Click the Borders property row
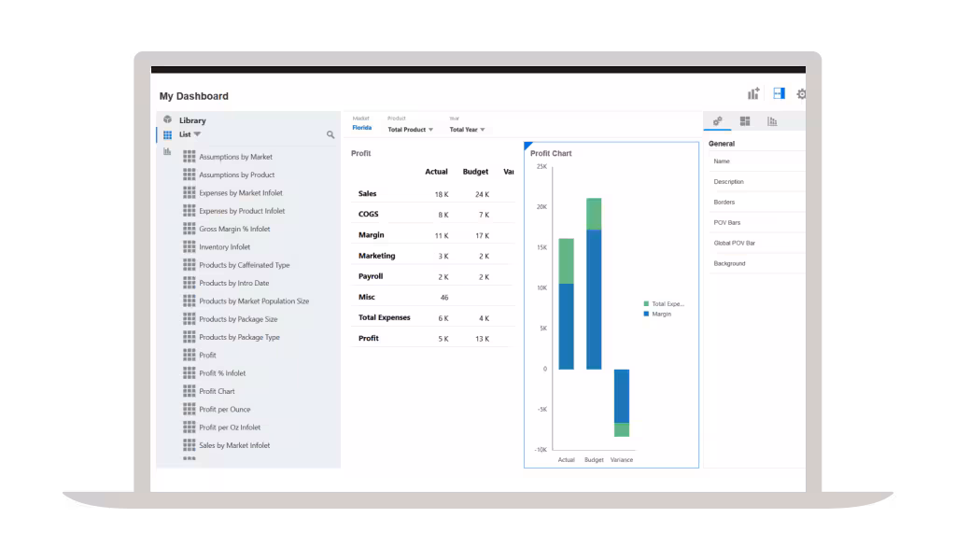Image resolution: width=956 pixels, height=560 pixels. pyautogui.click(x=756, y=203)
